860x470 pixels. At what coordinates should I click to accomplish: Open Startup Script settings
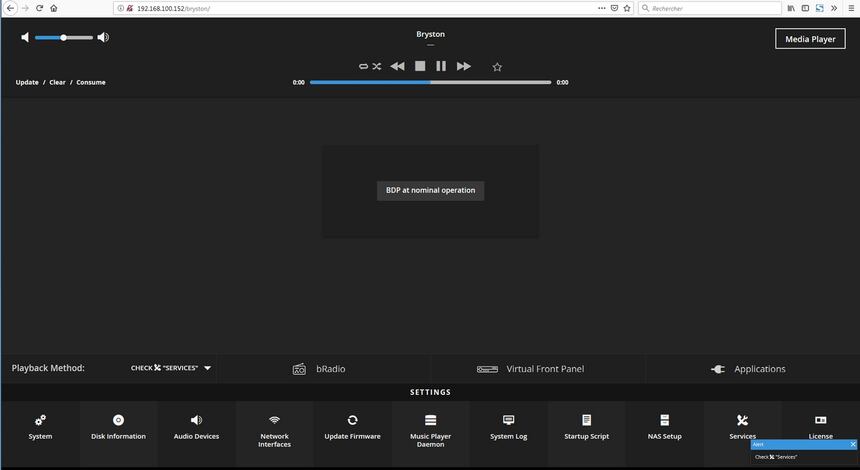pos(586,427)
